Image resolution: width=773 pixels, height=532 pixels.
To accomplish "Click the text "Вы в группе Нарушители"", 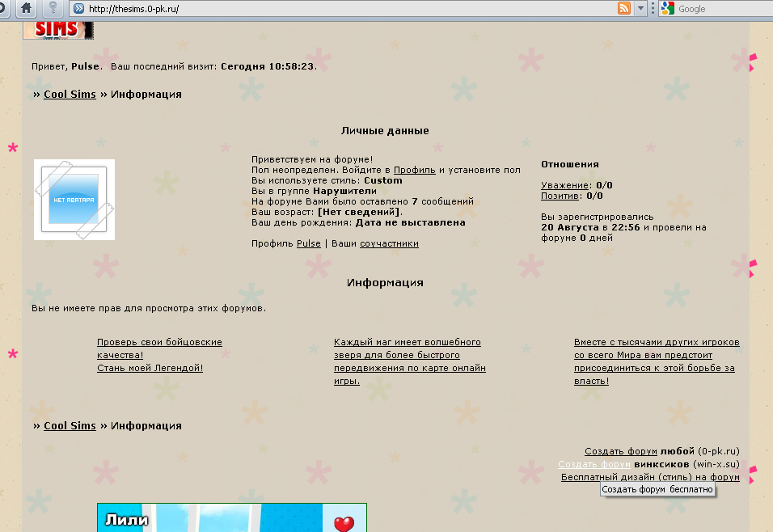I will coord(314,191).
